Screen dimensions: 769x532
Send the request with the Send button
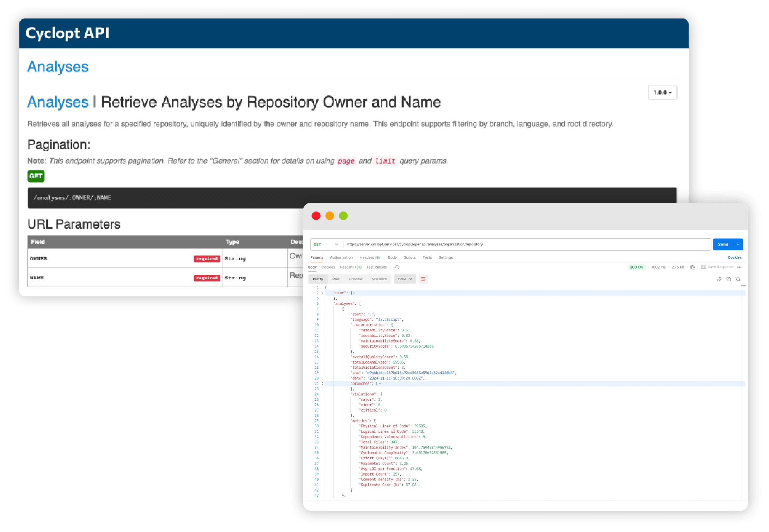[x=723, y=244]
